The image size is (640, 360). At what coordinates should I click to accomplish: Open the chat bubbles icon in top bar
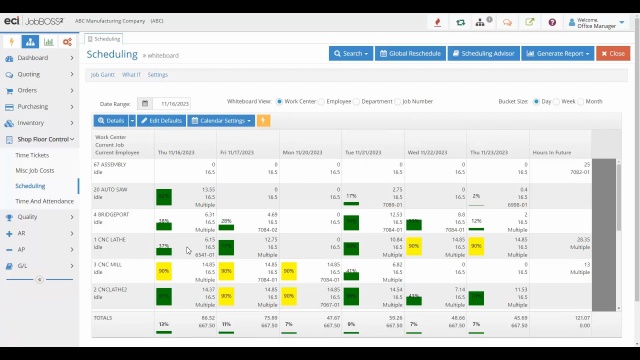pos(507,22)
